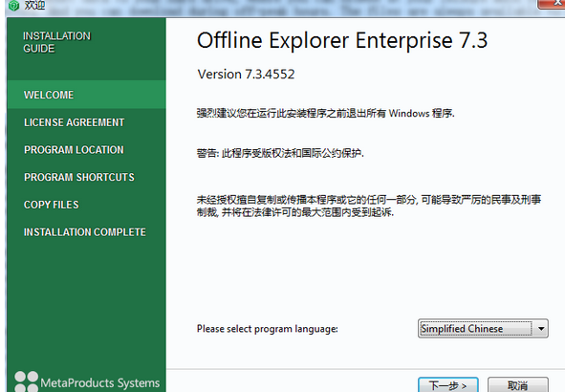This screenshot has width=565, height=392.
Task: Click the Offline Explorer Enterprise 7.3 title
Action: pyautogui.click(x=342, y=40)
